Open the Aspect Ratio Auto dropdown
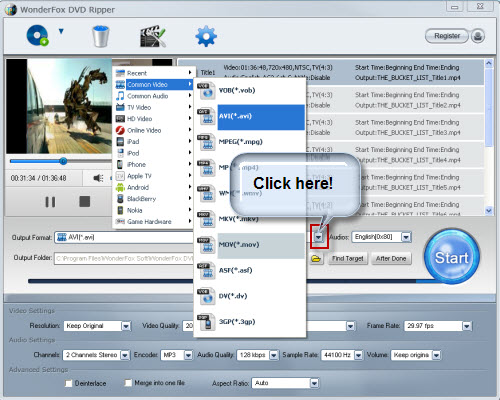The height and width of the screenshot is (400, 500). (314, 383)
